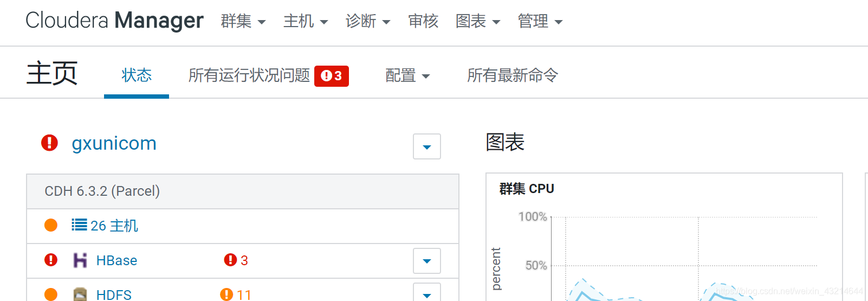
Task: Expand the HBase actions dropdown
Action: click(427, 261)
